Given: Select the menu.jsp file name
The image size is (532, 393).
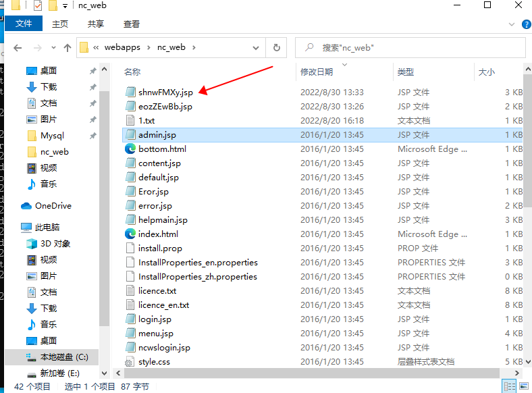Looking at the screenshot, I should pyautogui.click(x=156, y=334).
